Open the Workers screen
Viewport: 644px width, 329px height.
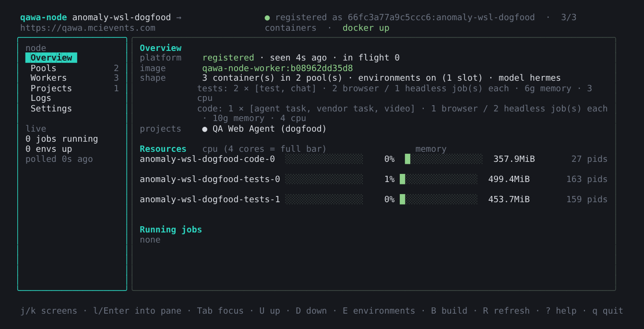[x=48, y=78]
